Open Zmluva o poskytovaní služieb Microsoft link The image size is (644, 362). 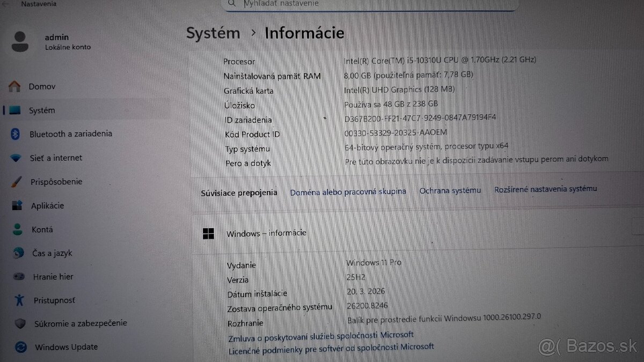coord(320,336)
